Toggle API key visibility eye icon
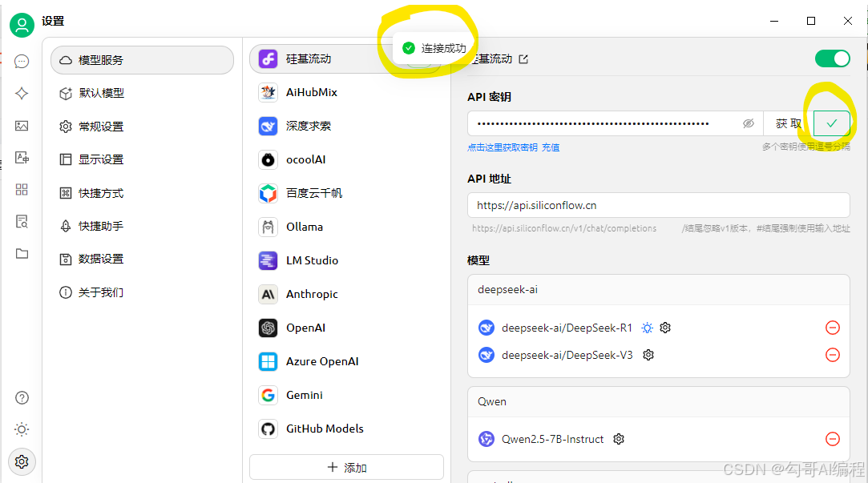 pyautogui.click(x=749, y=123)
